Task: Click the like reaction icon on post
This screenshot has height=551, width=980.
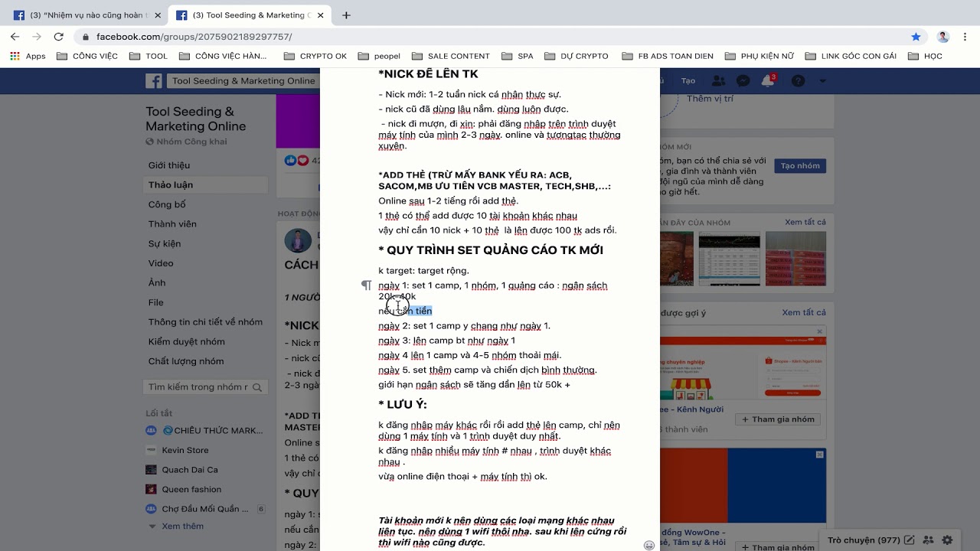Action: pyautogui.click(x=290, y=160)
